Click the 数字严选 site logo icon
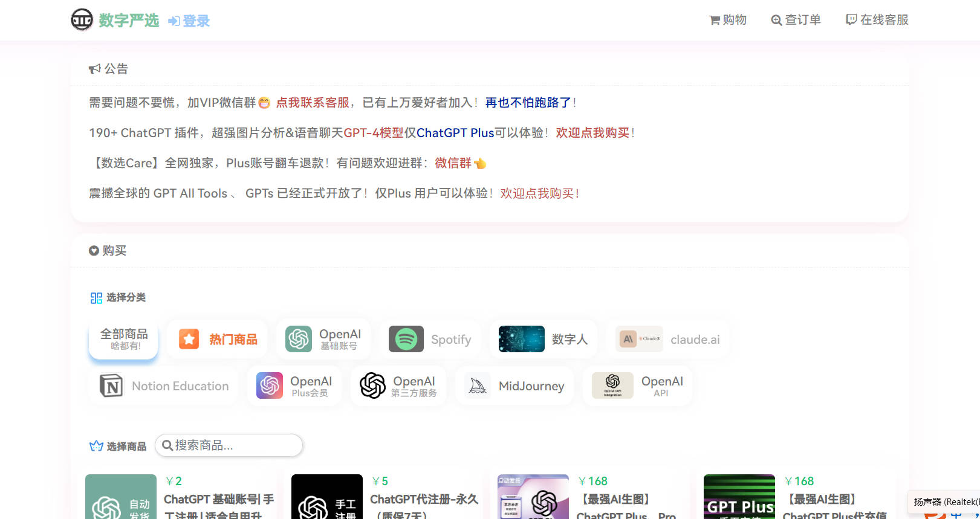 click(x=82, y=20)
